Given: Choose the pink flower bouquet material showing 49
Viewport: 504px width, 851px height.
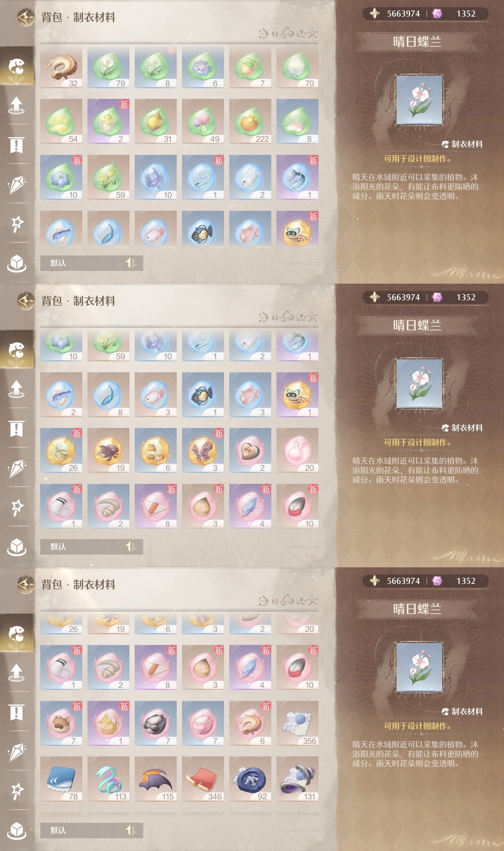Looking at the screenshot, I should (x=203, y=121).
